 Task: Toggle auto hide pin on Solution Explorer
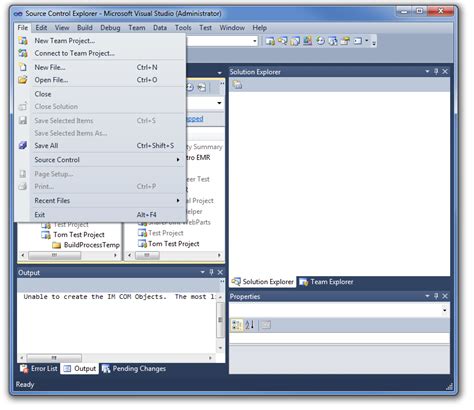[x=436, y=72]
